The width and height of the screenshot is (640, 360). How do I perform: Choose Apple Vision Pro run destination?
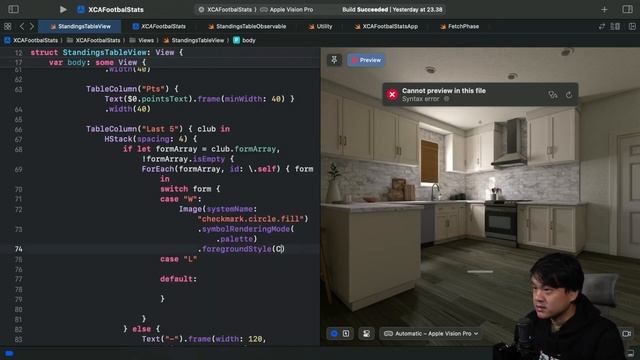[x=287, y=9]
